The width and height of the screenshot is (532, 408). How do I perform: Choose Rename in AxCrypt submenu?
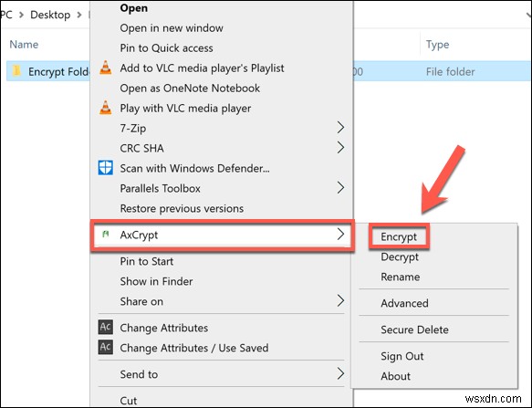[400, 277]
